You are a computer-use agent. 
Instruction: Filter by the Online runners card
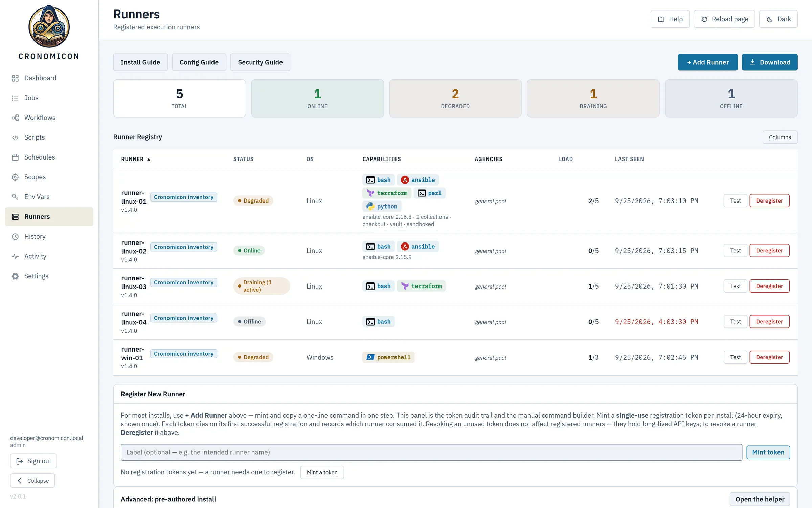(x=317, y=98)
